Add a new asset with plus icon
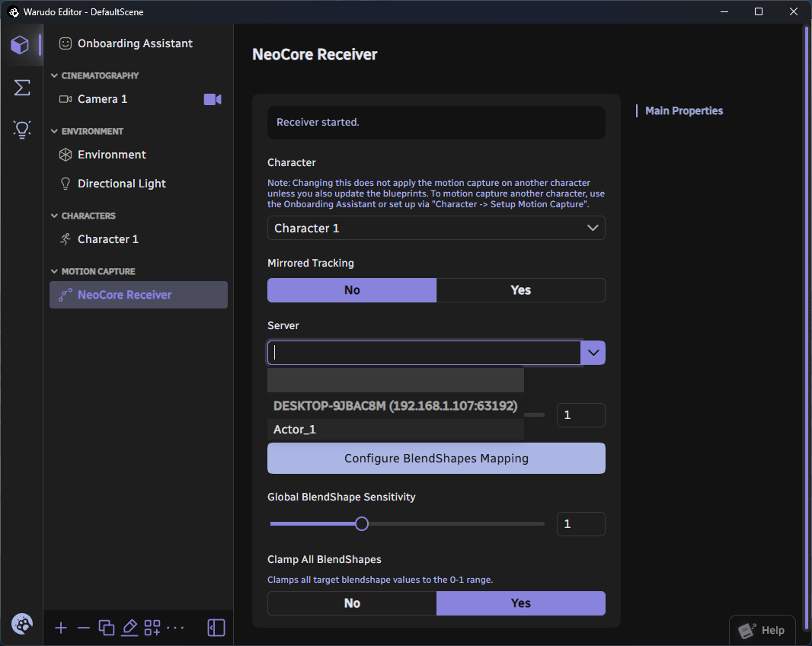The width and height of the screenshot is (812, 646). click(61, 628)
